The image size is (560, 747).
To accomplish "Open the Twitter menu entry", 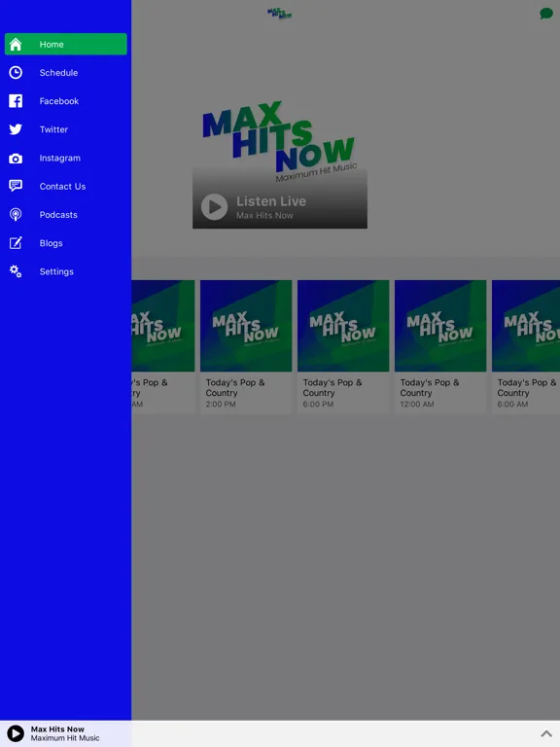I will pyautogui.click(x=66, y=129).
